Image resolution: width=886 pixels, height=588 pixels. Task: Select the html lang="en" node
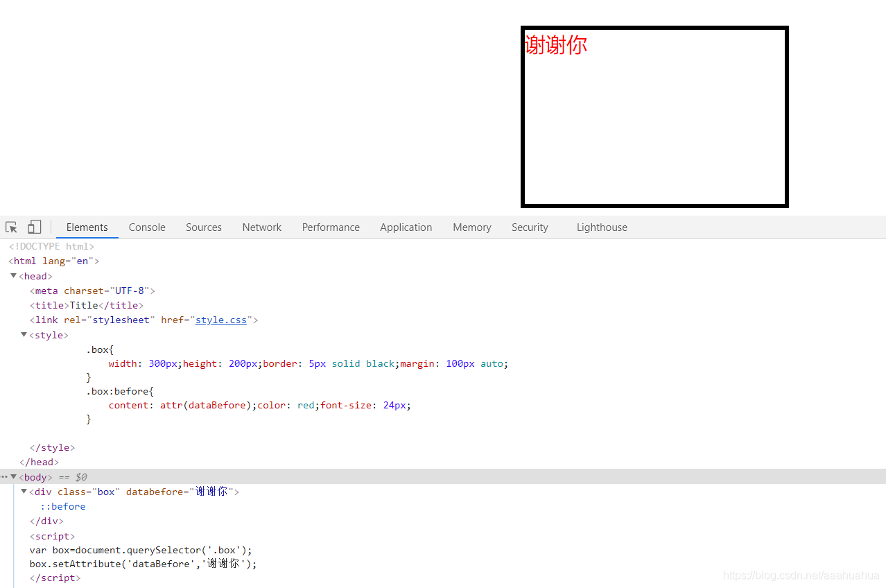(54, 261)
